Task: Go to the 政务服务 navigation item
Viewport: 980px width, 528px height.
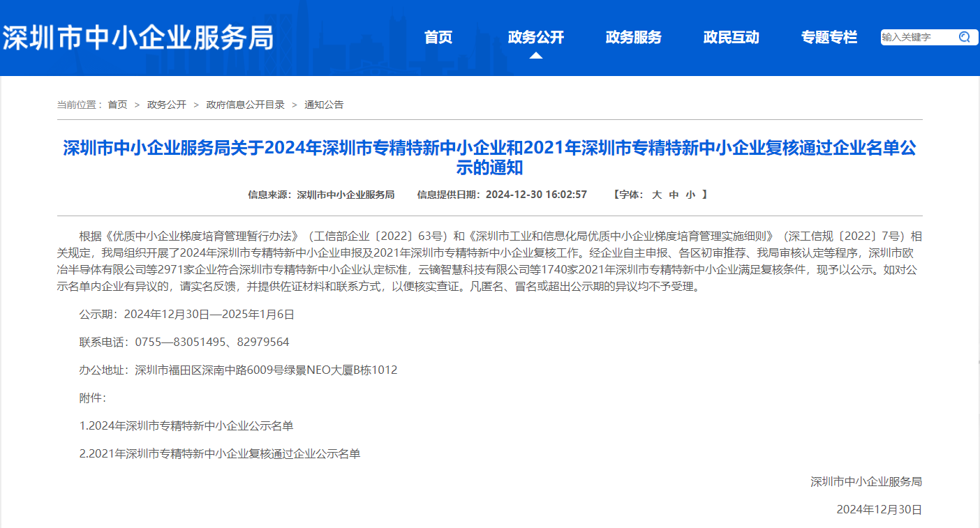Action: pyautogui.click(x=633, y=38)
